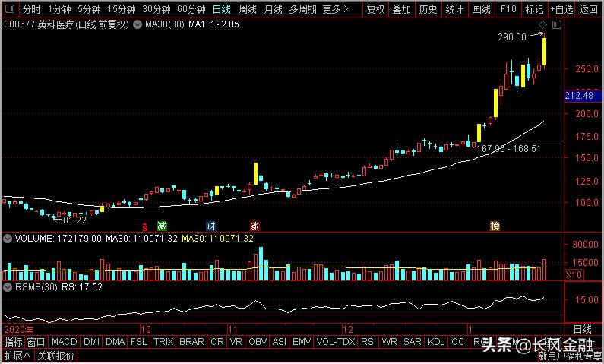Open the 减 event marker on the chart

coord(162,226)
